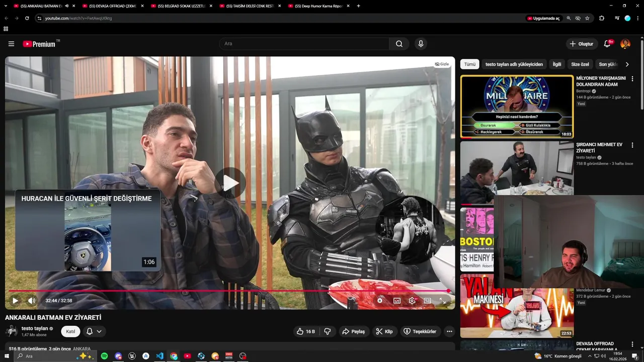Screen dimensions: 644x362
Task: Open options for ŞIRDANCI MEHMET video
Action: coord(632,145)
